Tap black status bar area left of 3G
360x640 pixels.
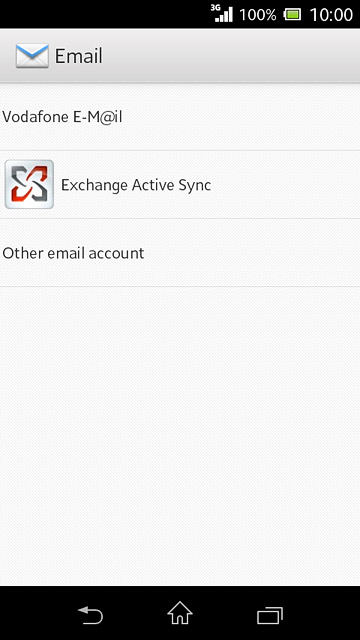104,14
